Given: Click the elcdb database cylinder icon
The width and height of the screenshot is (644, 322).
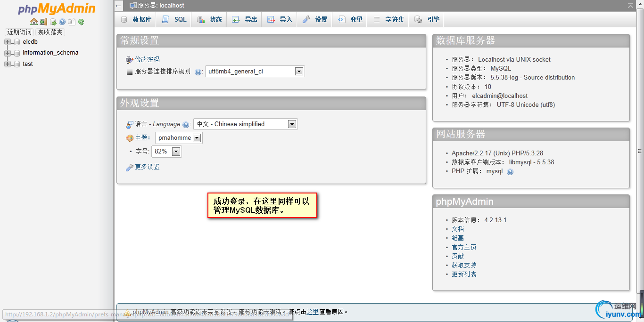Looking at the screenshot, I should tap(17, 42).
